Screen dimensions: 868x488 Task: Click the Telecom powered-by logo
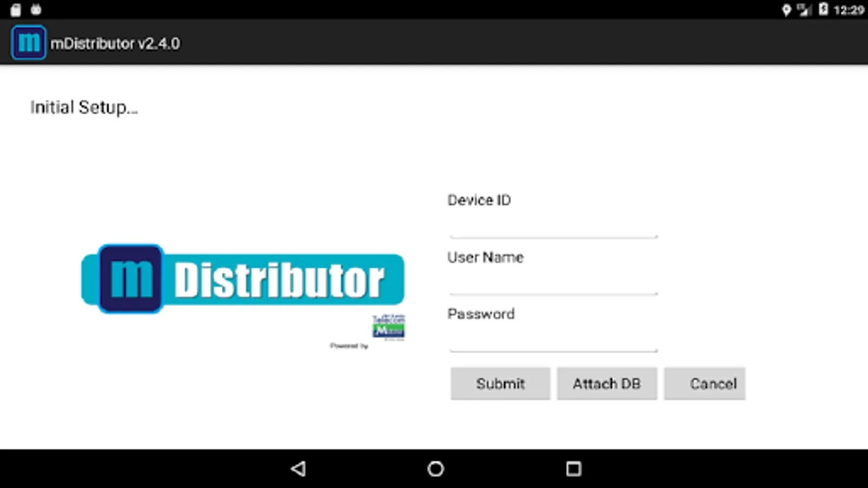click(388, 328)
